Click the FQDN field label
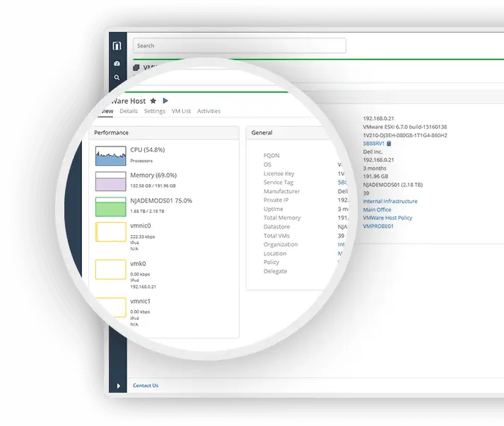Image resolution: width=504 pixels, height=426 pixels. tap(271, 156)
